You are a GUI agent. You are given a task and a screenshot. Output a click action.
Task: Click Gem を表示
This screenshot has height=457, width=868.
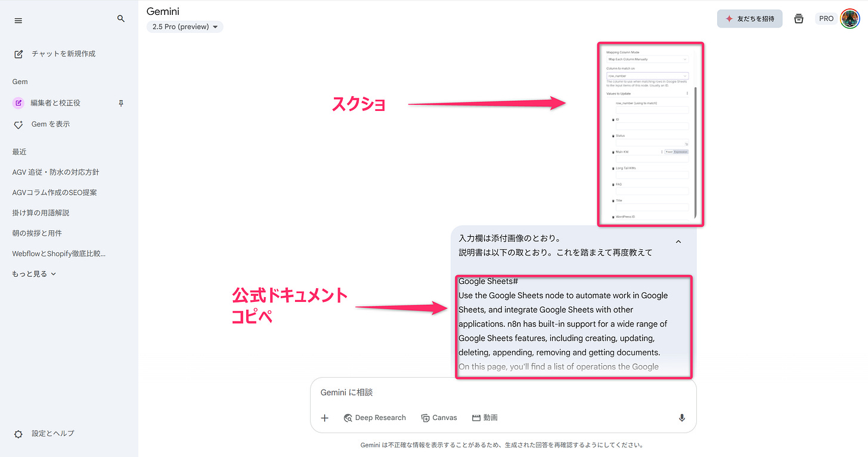pos(51,124)
